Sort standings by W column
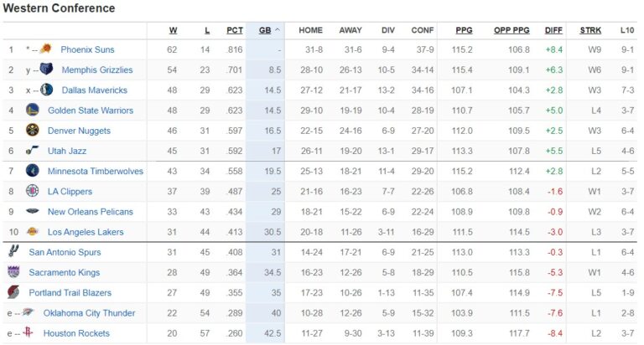Image resolution: width=644 pixels, height=345 pixels. point(174,30)
